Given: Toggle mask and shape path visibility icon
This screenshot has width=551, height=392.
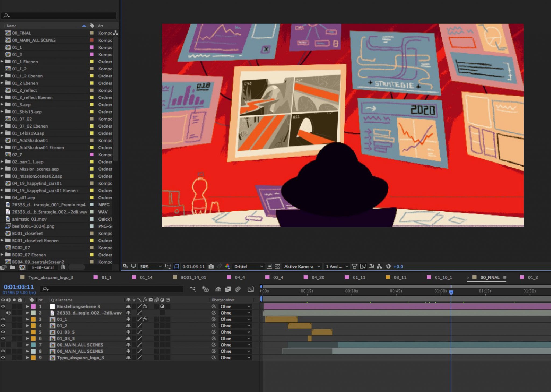Looking at the screenshot, I should point(176,266).
